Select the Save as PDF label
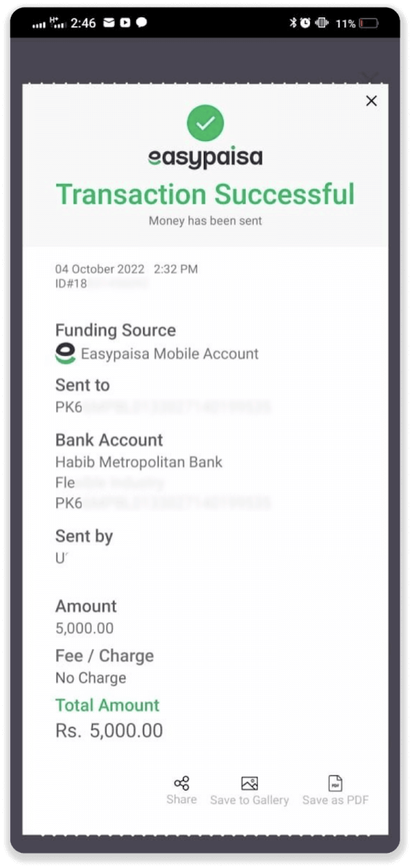 335,800
